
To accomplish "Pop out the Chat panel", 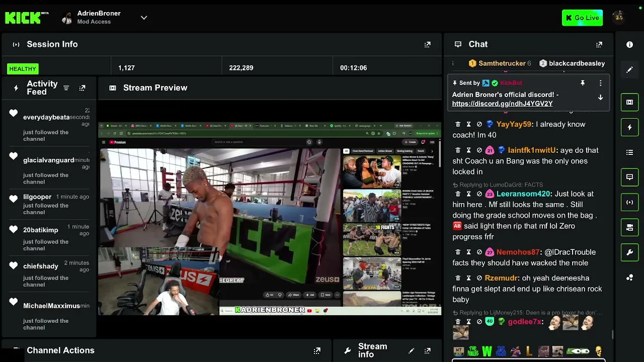I will pos(599,44).
